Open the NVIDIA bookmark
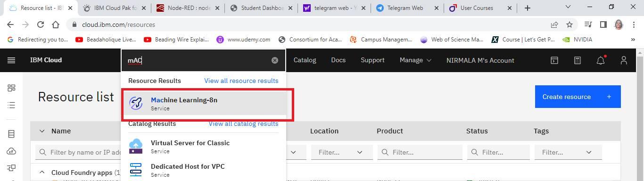This screenshot has height=181, width=644. (578, 40)
